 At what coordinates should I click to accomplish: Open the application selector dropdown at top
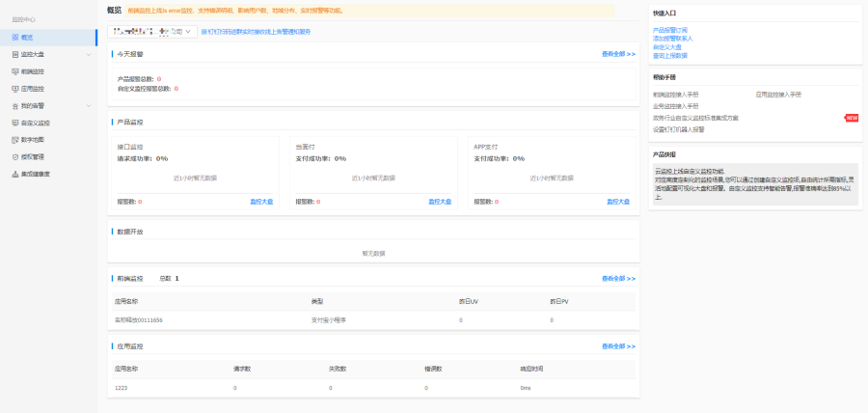(152, 32)
